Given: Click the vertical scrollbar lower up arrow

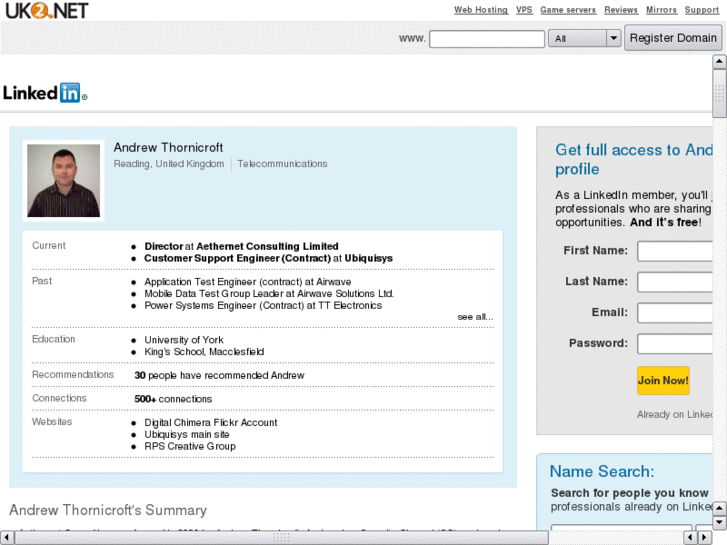Looking at the screenshot, I should click(719, 508).
